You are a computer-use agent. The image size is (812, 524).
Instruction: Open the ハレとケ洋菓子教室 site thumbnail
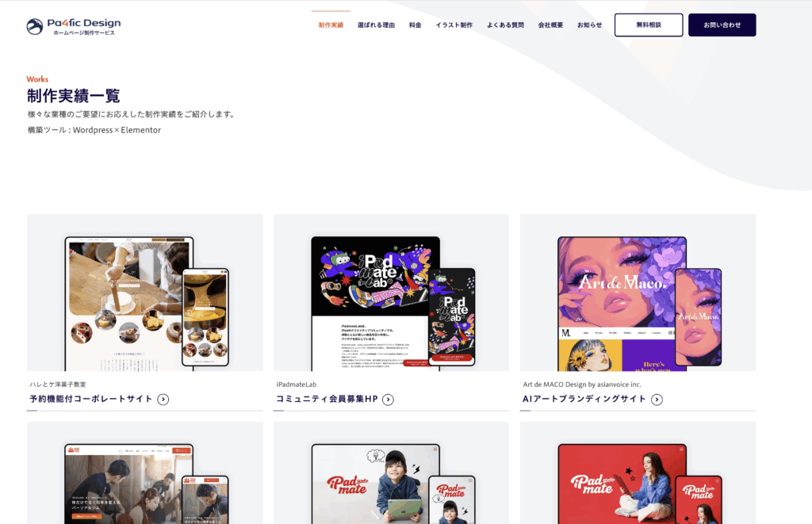tap(145, 293)
